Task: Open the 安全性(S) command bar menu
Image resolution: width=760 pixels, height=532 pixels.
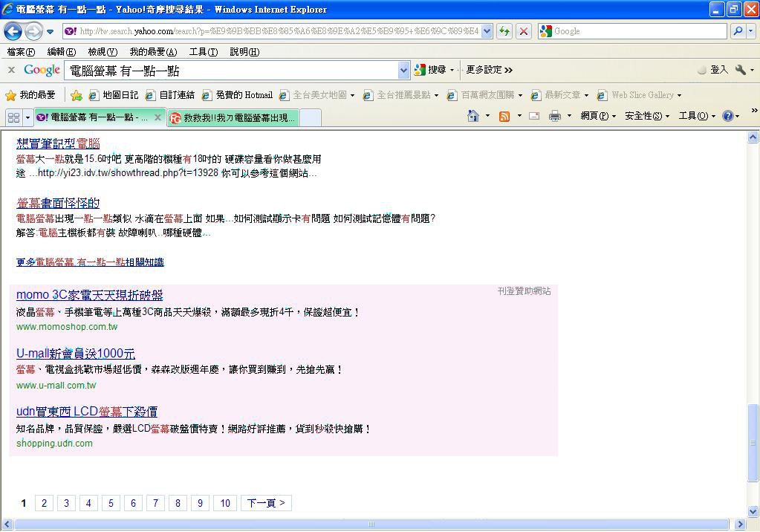Action: pyautogui.click(x=646, y=116)
